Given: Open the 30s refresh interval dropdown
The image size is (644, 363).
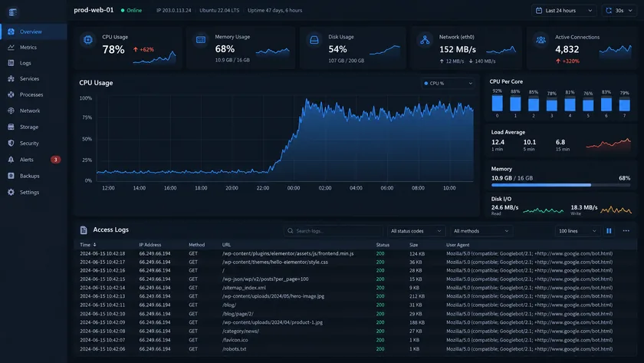Looking at the screenshot, I should [619, 11].
